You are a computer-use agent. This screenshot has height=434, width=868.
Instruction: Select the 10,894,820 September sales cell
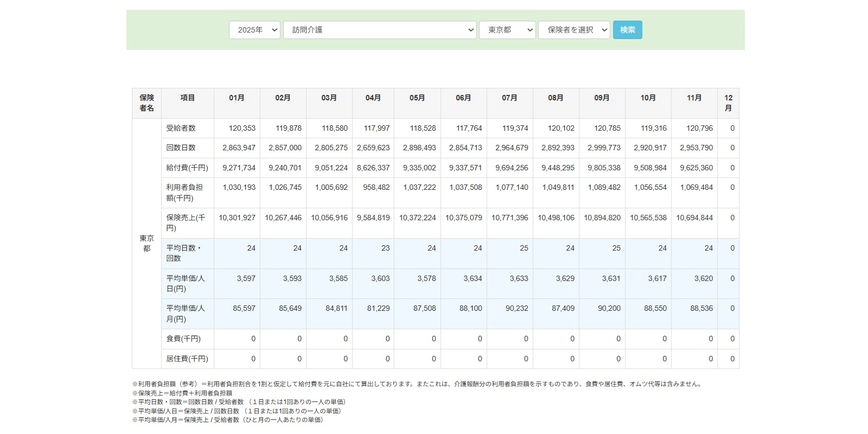point(602,218)
